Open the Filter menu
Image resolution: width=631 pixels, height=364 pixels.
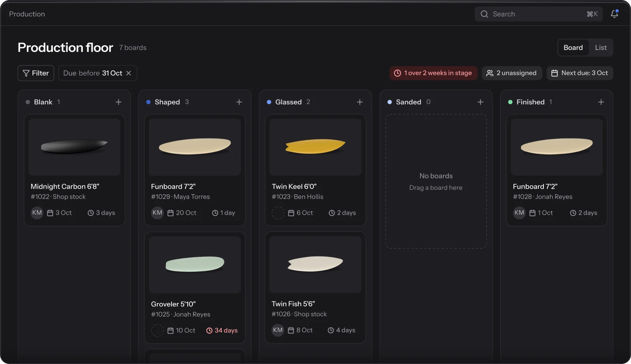pos(36,73)
